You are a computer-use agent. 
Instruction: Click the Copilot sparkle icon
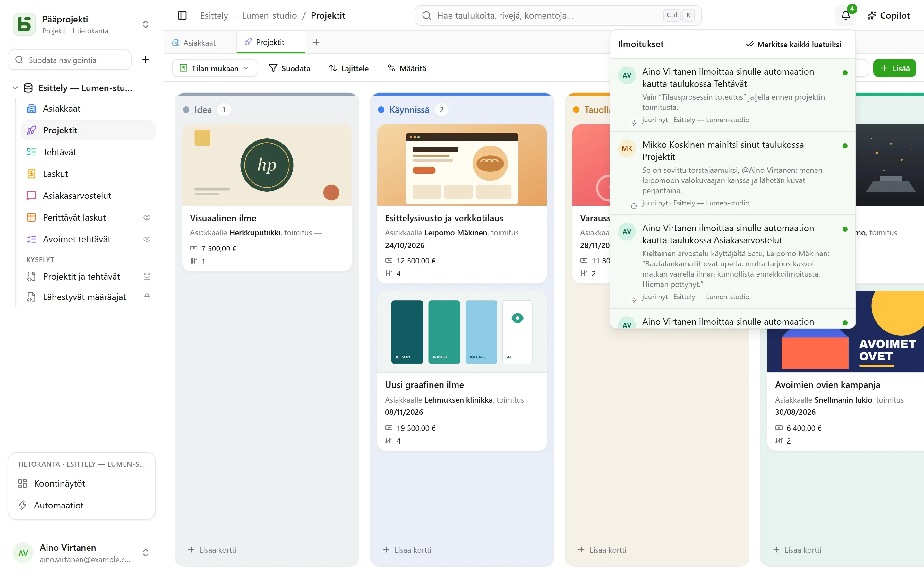coord(871,15)
